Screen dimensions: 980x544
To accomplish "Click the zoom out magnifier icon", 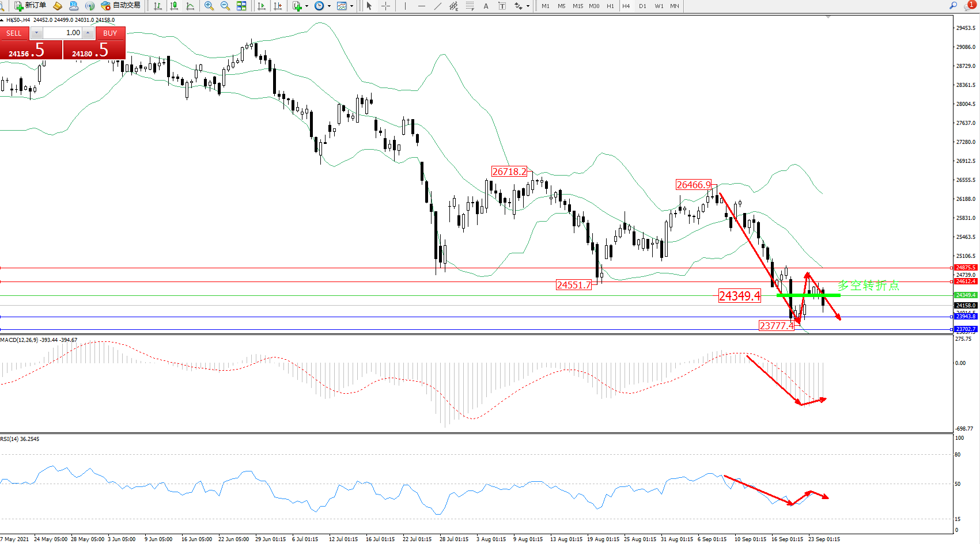I will pos(225,6).
